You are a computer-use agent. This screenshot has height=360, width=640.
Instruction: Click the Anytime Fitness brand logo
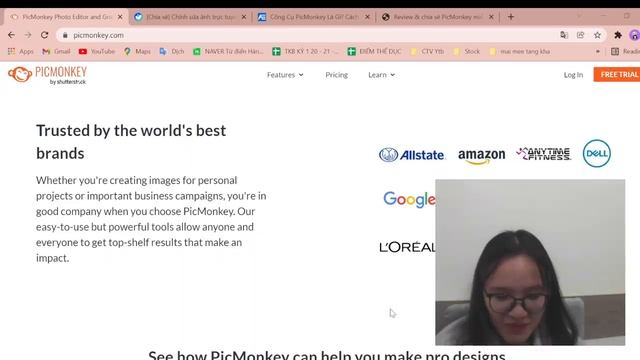coord(543,154)
